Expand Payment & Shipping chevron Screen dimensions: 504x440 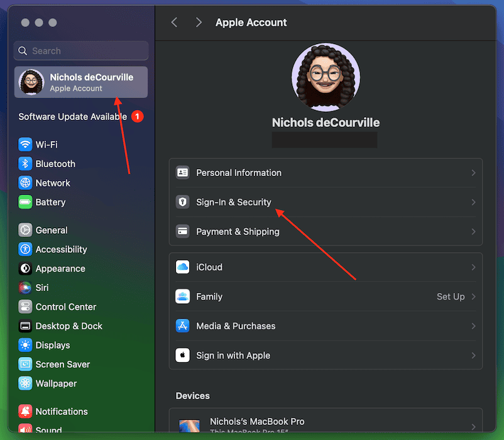click(473, 232)
